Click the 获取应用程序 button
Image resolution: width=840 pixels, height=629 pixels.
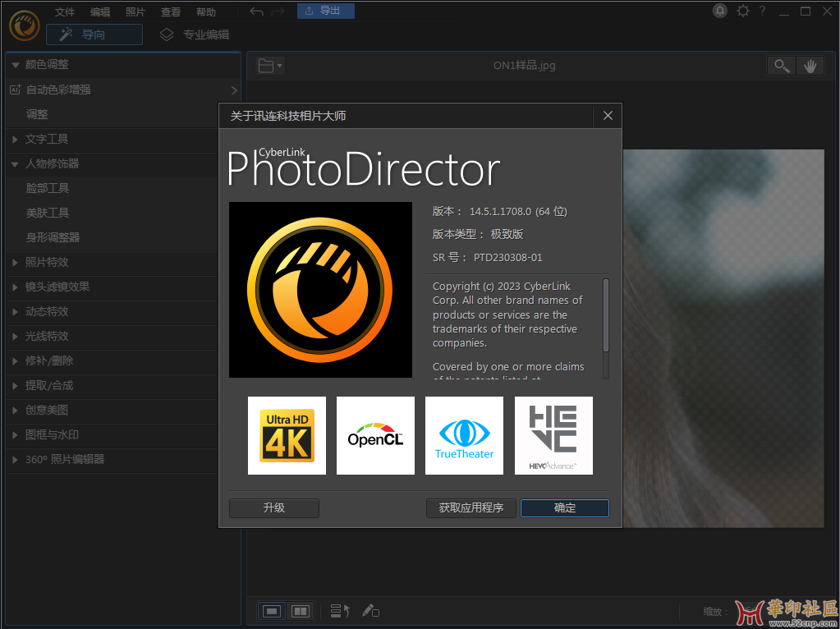pos(471,508)
